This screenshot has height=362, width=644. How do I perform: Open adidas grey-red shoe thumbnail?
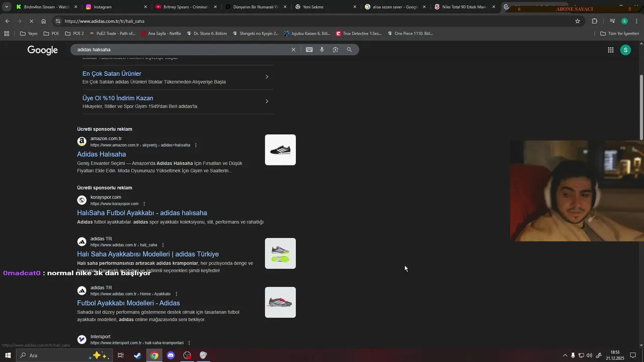[280, 302]
